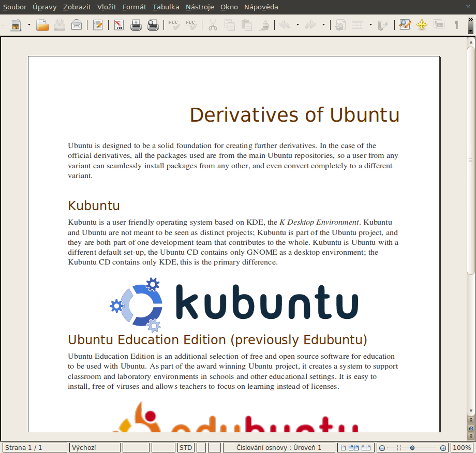Open the Nástroje menu
Image resolution: width=476 pixels, height=453 pixels.
pyautogui.click(x=200, y=7)
